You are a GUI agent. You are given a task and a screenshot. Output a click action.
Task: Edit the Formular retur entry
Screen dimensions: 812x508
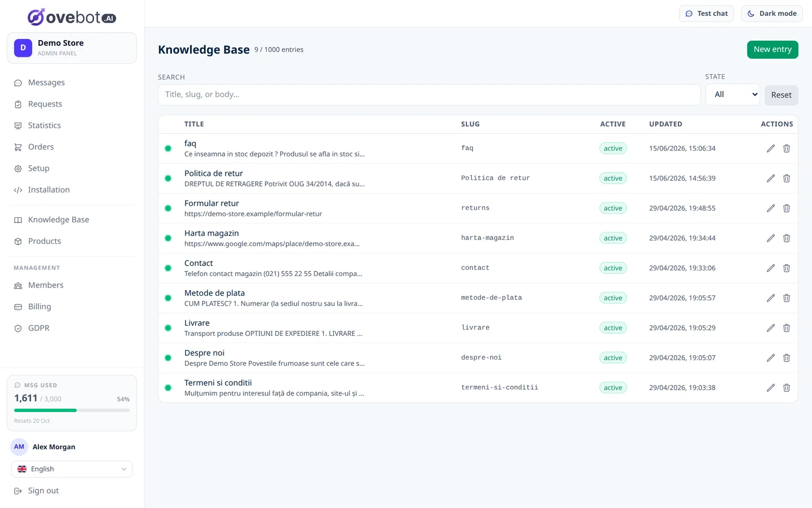click(x=771, y=208)
